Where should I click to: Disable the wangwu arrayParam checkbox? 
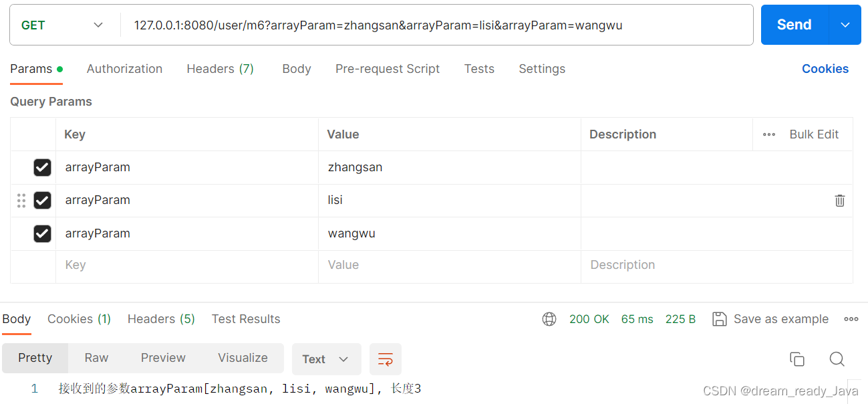click(42, 233)
